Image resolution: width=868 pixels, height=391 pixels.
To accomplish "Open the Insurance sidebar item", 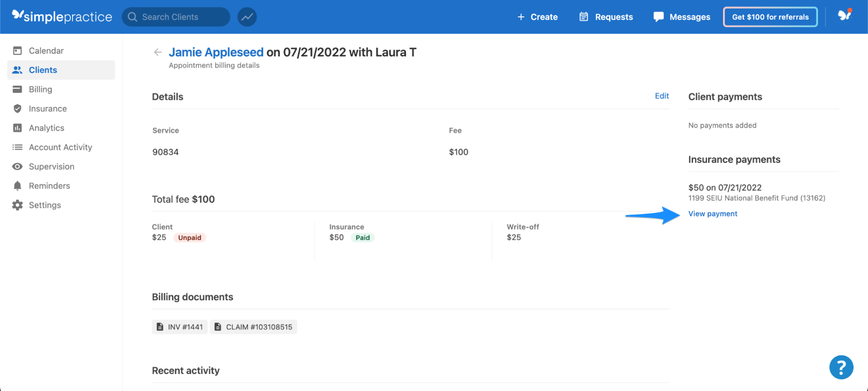I will pyautogui.click(x=47, y=108).
